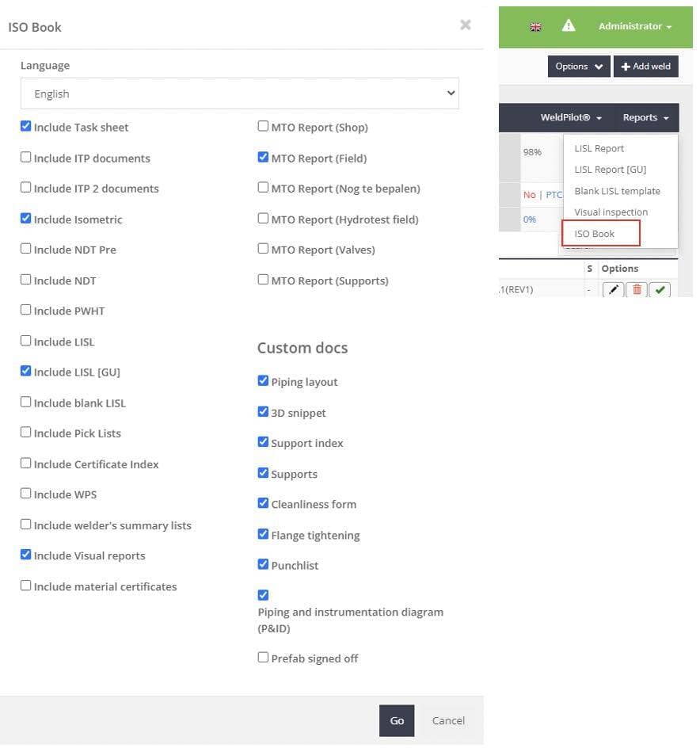Open the Language dropdown set to English
This screenshot has height=748, width=700.
pos(239,93)
